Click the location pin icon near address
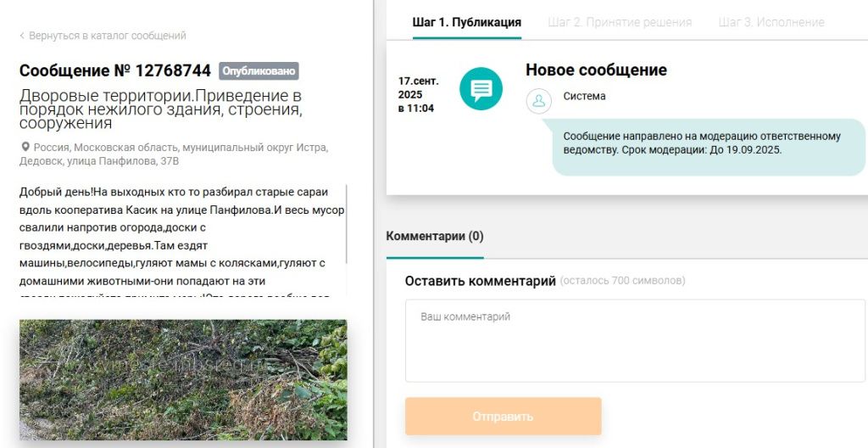The width and height of the screenshot is (868, 448). point(25,147)
